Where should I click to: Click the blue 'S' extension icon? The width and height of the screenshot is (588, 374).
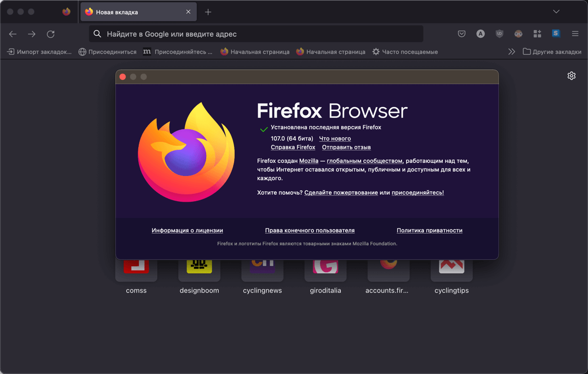[x=556, y=33]
